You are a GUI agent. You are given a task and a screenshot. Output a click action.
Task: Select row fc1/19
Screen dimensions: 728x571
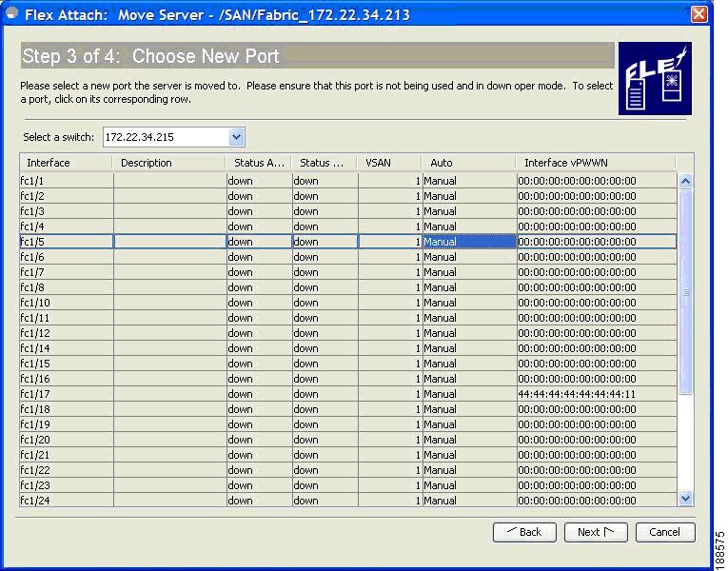click(348, 424)
